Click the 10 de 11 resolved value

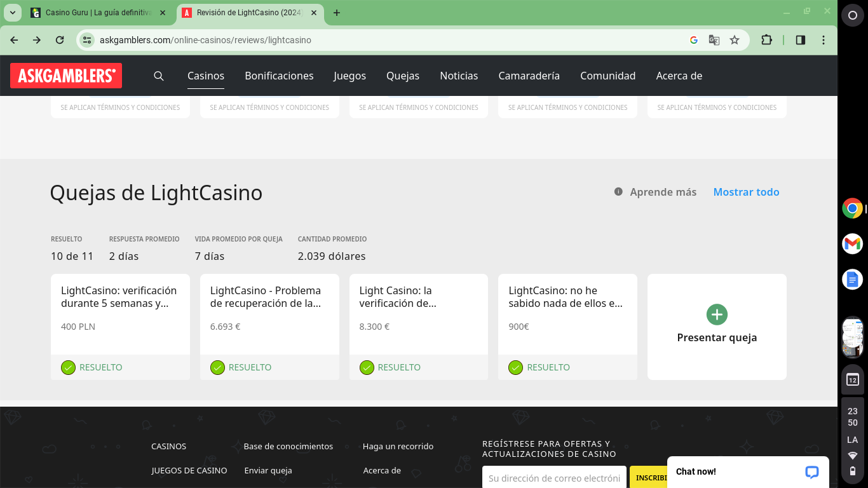click(x=72, y=256)
